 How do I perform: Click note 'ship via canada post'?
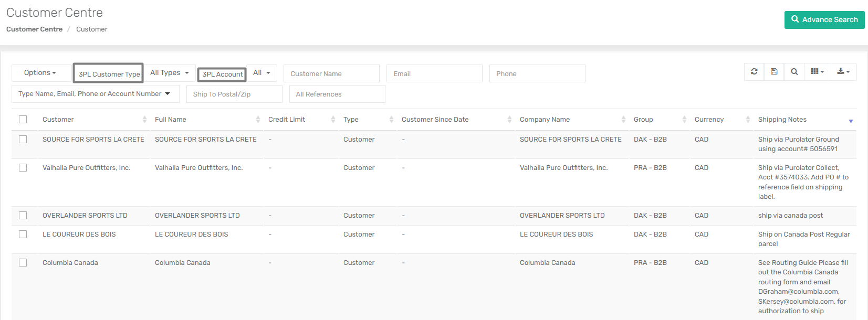[x=790, y=216]
